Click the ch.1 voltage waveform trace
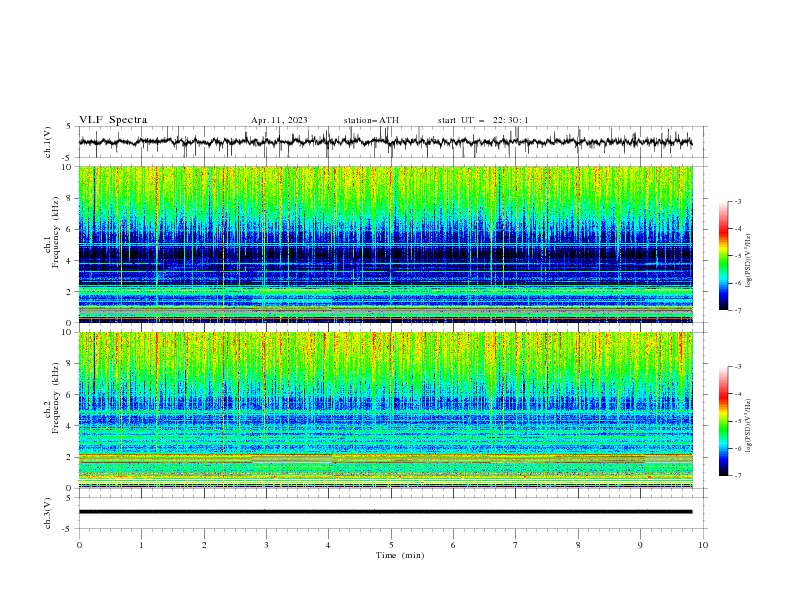 385,142
